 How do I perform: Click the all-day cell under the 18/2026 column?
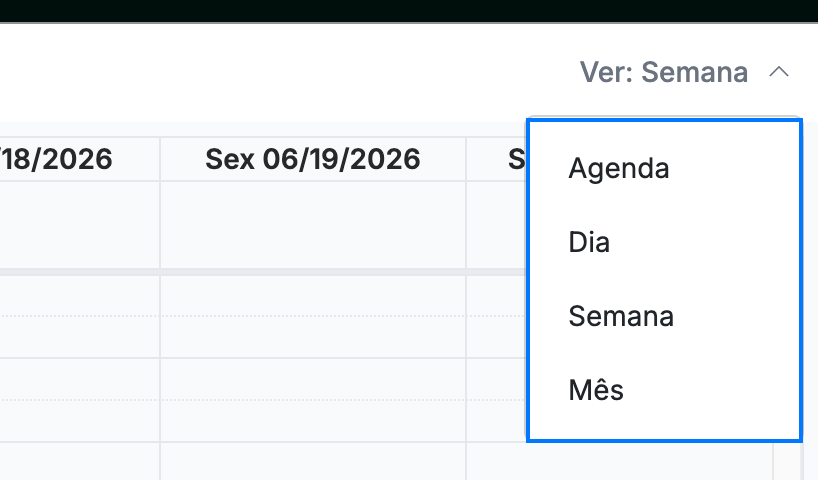80,225
